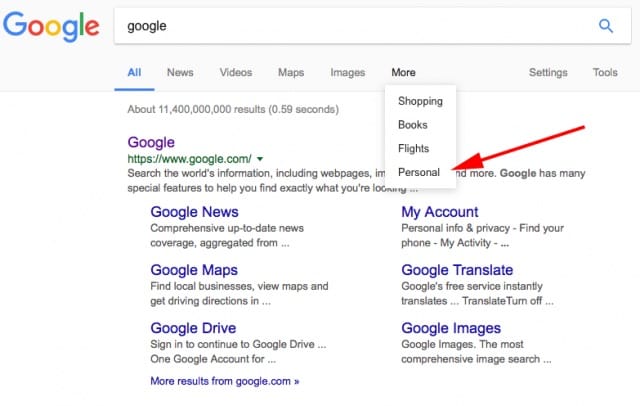The image size is (640, 406).
Task: Open the main Google result title
Action: [151, 142]
